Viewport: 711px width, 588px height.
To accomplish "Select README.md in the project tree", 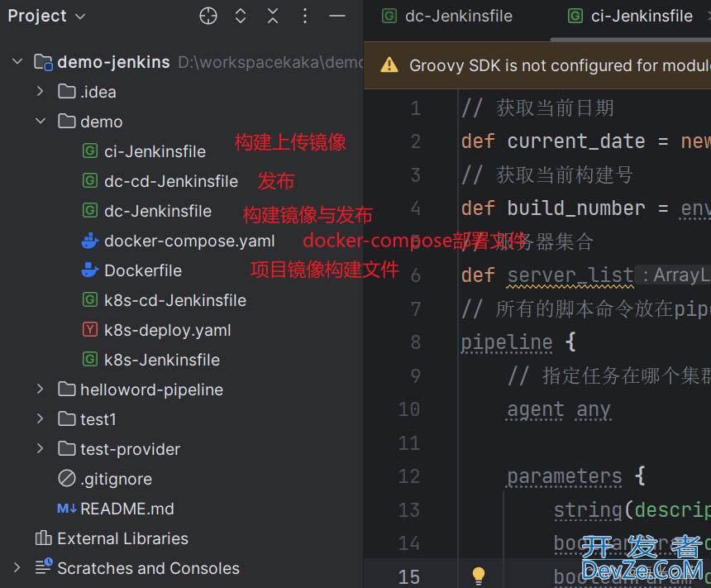I will click(127, 509).
